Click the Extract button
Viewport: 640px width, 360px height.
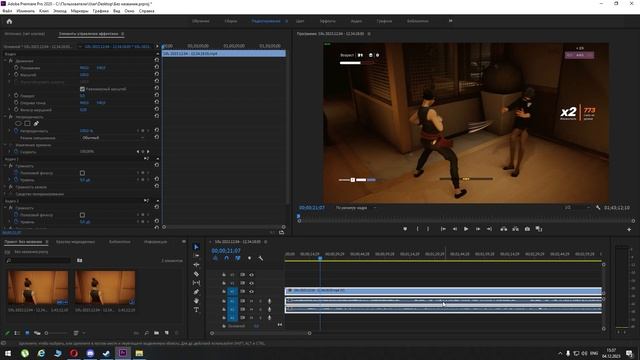516,229
